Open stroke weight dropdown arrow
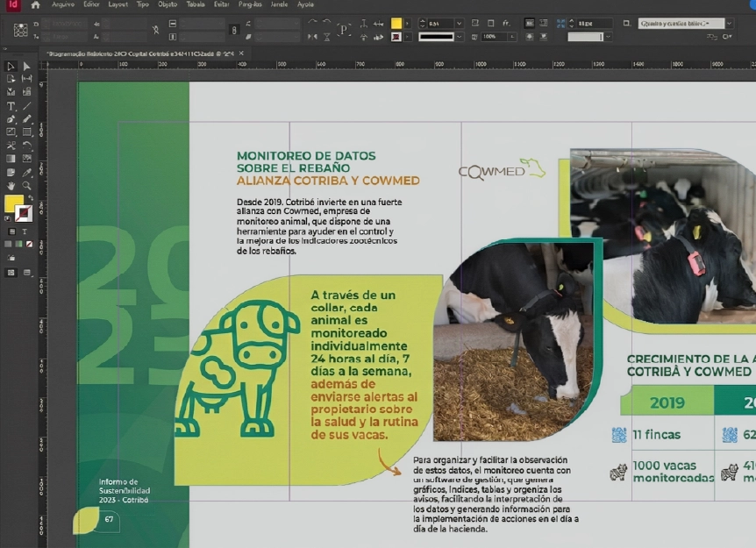Screen dimensions: 756x548 [459, 23]
